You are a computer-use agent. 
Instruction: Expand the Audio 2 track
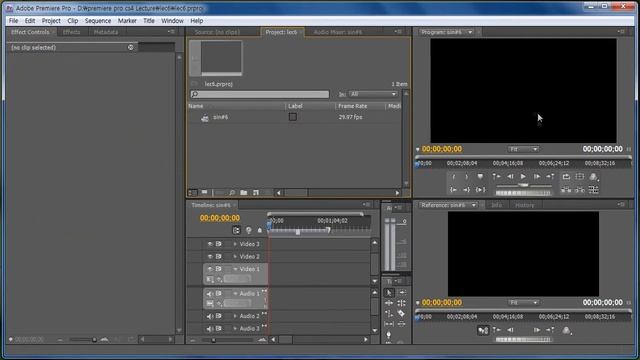(235, 316)
